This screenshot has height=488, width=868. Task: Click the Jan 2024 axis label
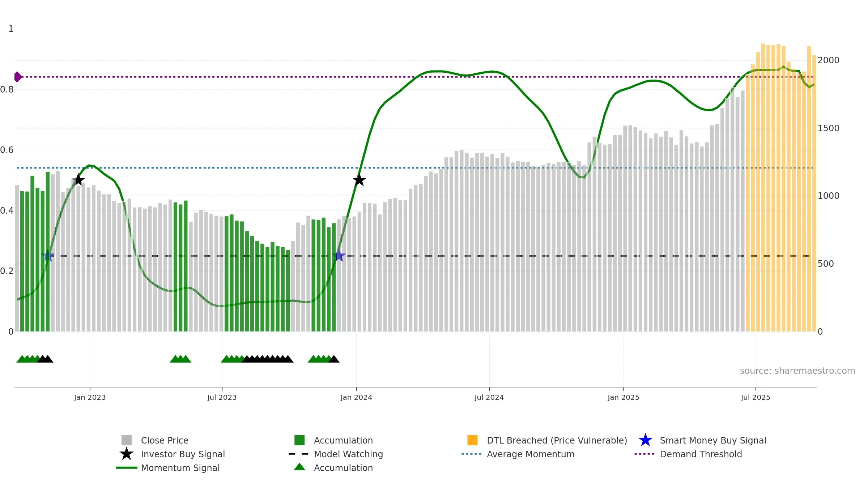[356, 397]
